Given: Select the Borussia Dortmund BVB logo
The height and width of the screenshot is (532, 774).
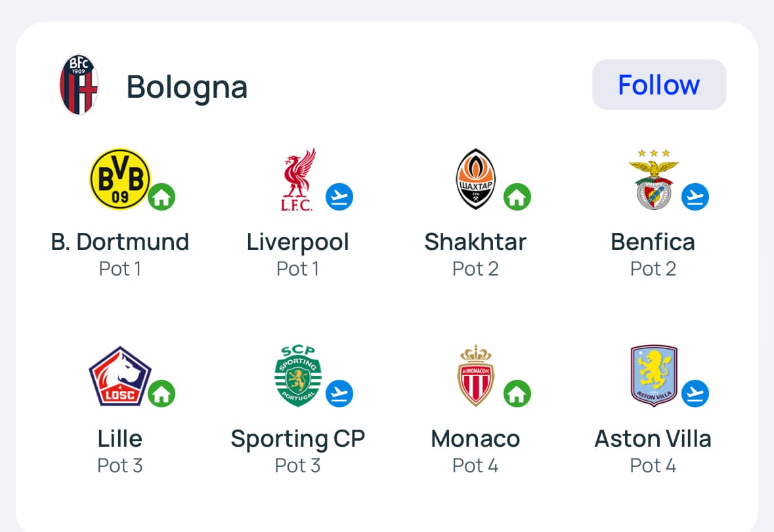Looking at the screenshot, I should (119, 178).
